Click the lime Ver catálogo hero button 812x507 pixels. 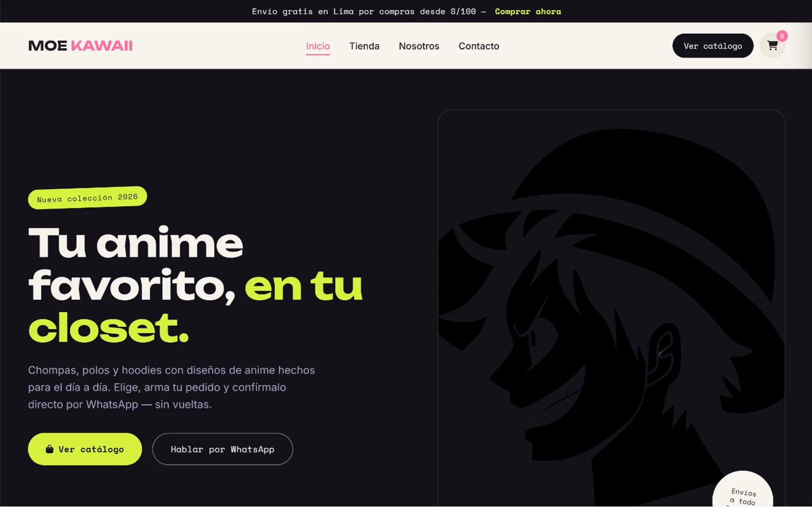click(85, 449)
